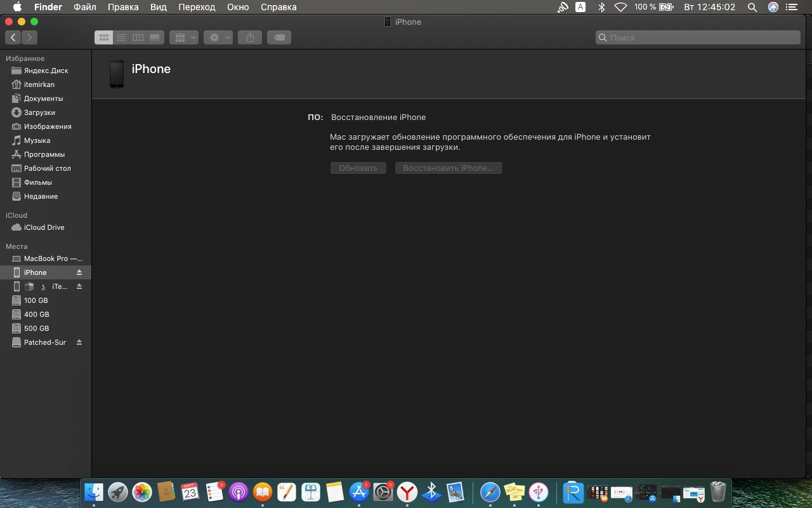Switch to column view in toolbar
Image resolution: width=812 pixels, height=508 pixels.
coord(138,37)
